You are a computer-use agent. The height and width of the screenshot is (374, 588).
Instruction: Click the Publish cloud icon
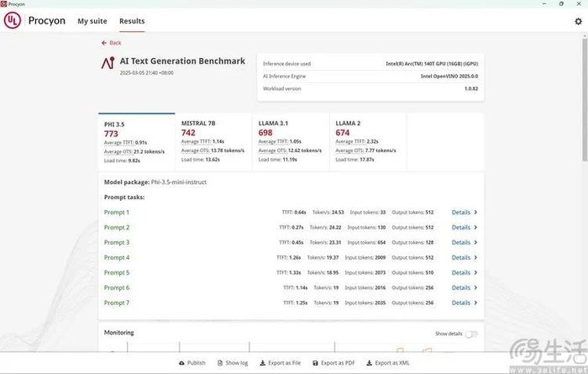[181, 363]
